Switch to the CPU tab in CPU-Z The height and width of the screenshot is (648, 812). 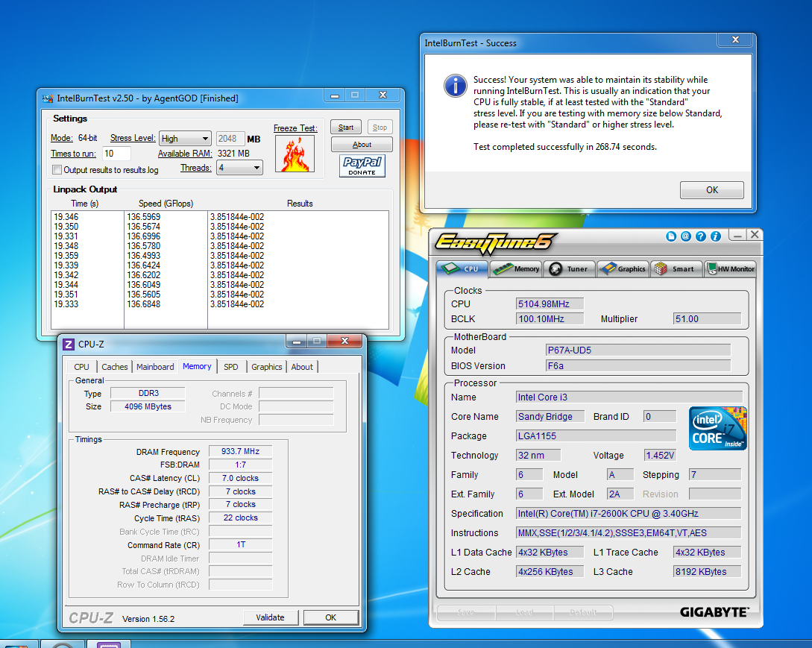click(x=81, y=367)
